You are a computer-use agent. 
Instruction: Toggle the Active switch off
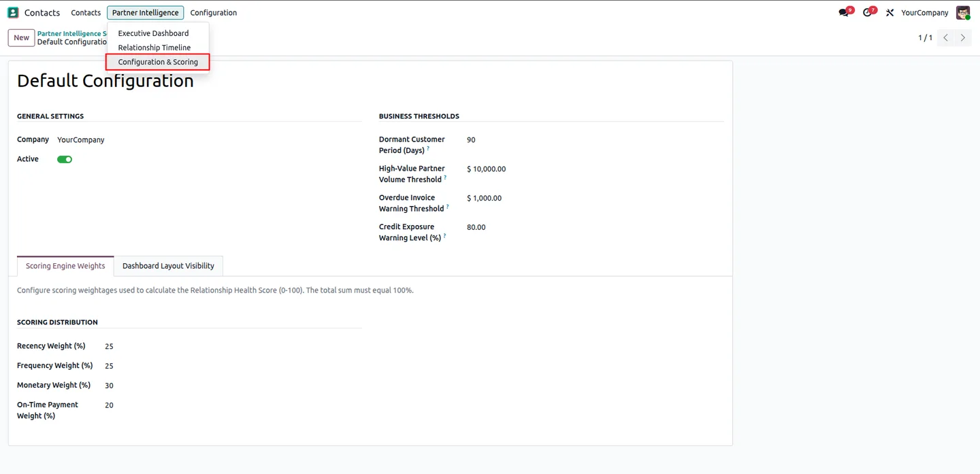point(65,159)
